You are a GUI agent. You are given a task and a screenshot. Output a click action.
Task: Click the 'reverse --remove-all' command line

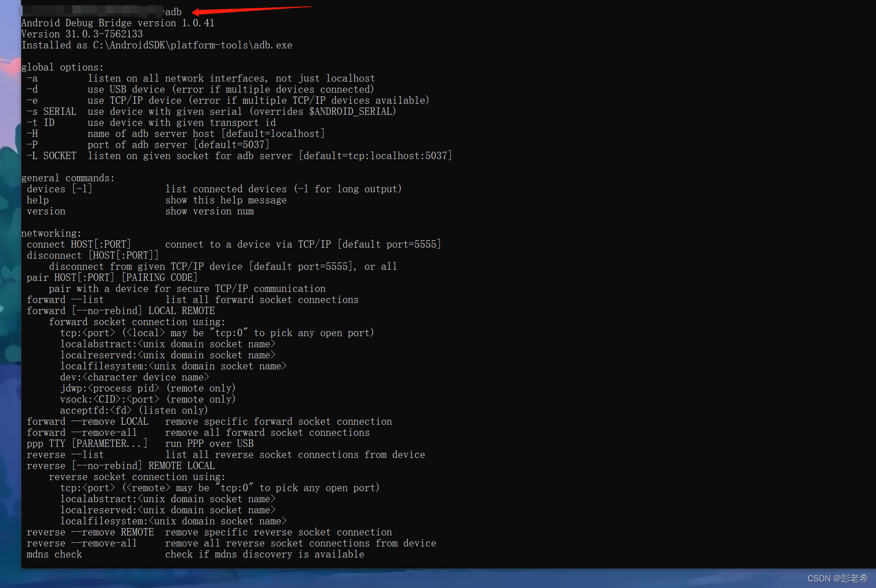(232, 543)
